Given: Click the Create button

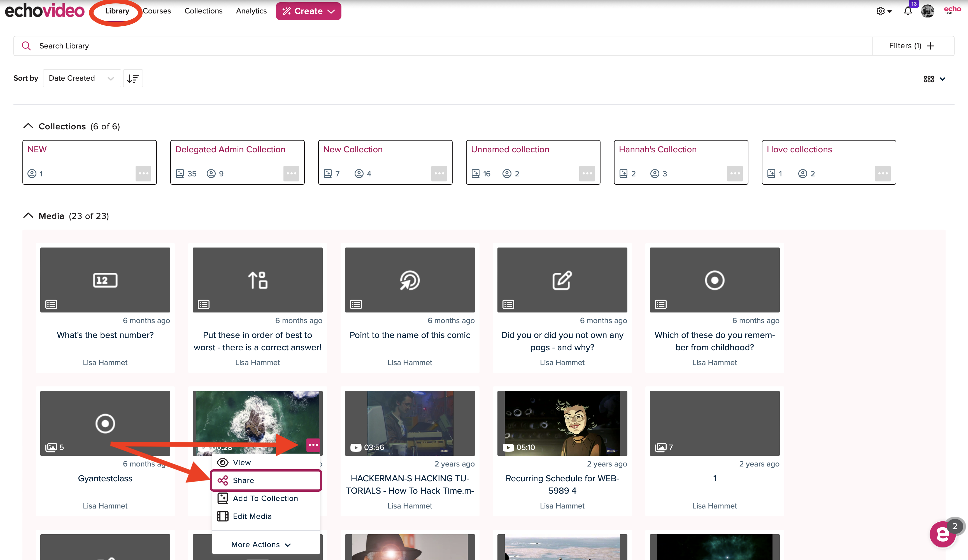Looking at the screenshot, I should (308, 11).
